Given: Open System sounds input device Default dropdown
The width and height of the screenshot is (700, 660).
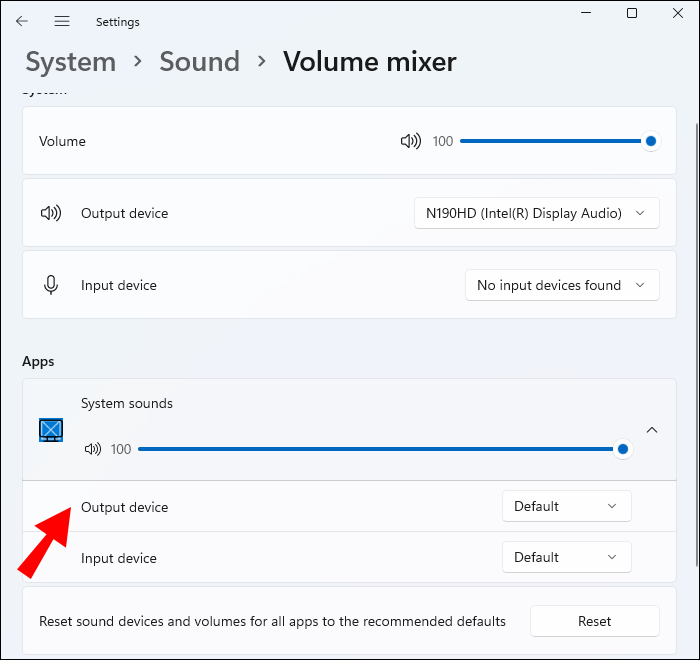Looking at the screenshot, I should point(566,557).
